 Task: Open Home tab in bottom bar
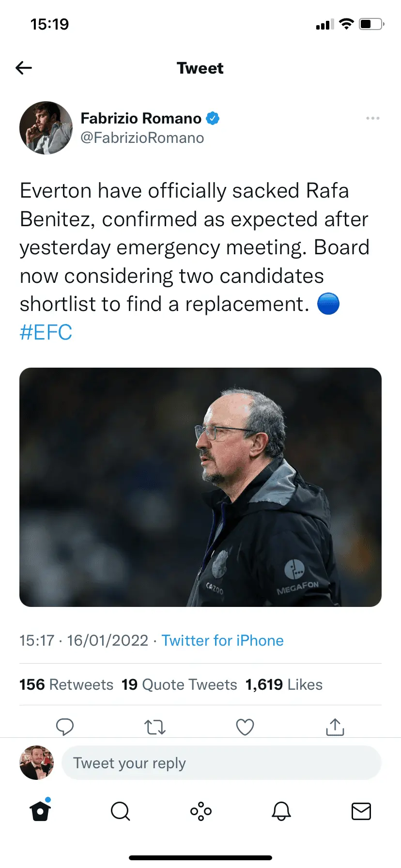click(40, 811)
